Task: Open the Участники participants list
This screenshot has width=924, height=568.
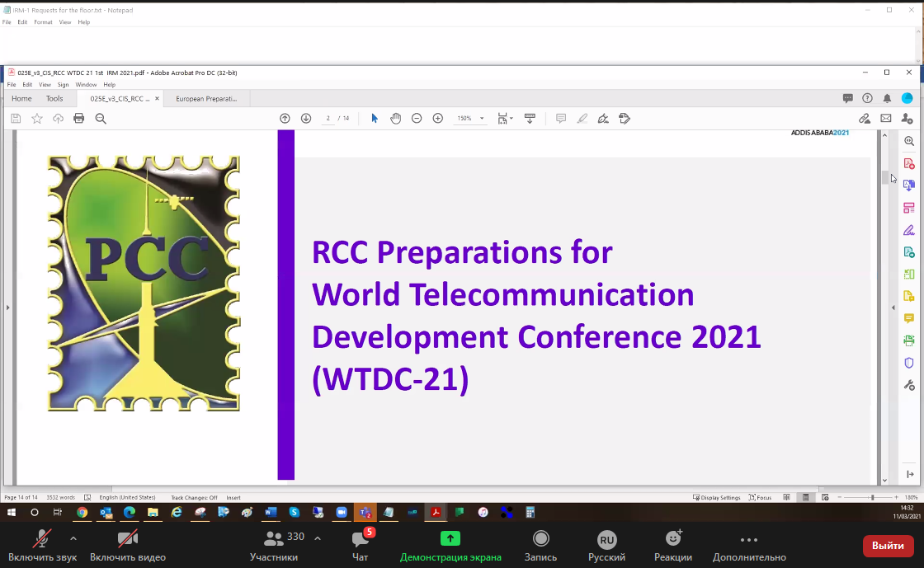Action: coord(274,546)
